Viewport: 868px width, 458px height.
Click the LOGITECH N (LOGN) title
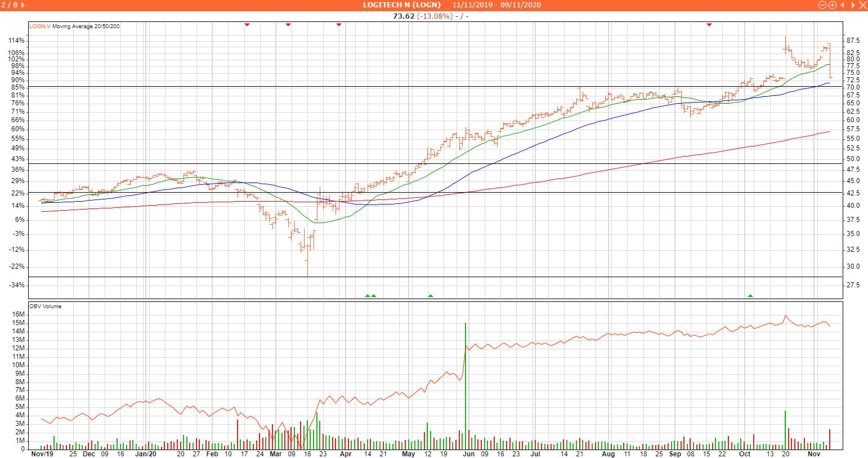pyautogui.click(x=402, y=5)
